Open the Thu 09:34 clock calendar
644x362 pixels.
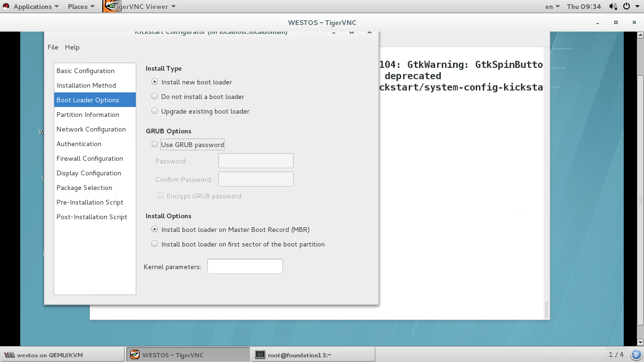[x=584, y=7]
